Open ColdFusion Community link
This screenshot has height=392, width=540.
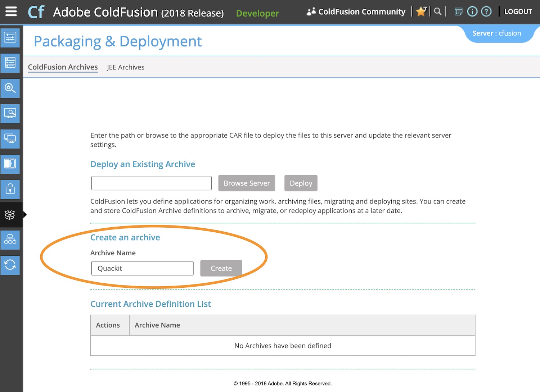356,12
